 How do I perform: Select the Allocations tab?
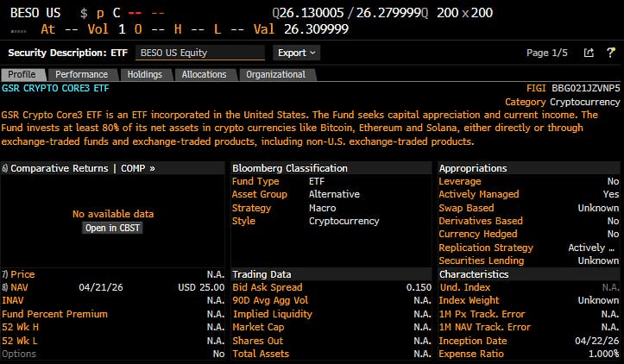pyautogui.click(x=204, y=75)
